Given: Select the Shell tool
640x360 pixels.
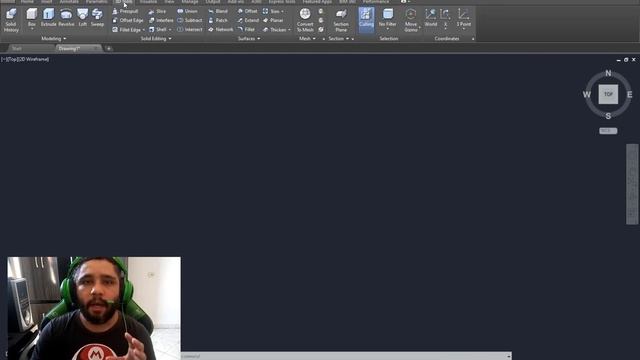Looking at the screenshot, I should [158, 30].
